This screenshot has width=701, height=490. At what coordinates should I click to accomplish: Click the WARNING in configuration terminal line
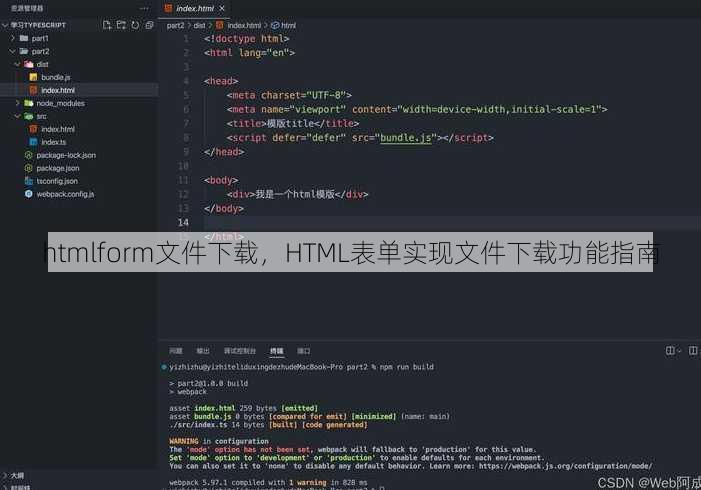pyautogui.click(x=219, y=441)
